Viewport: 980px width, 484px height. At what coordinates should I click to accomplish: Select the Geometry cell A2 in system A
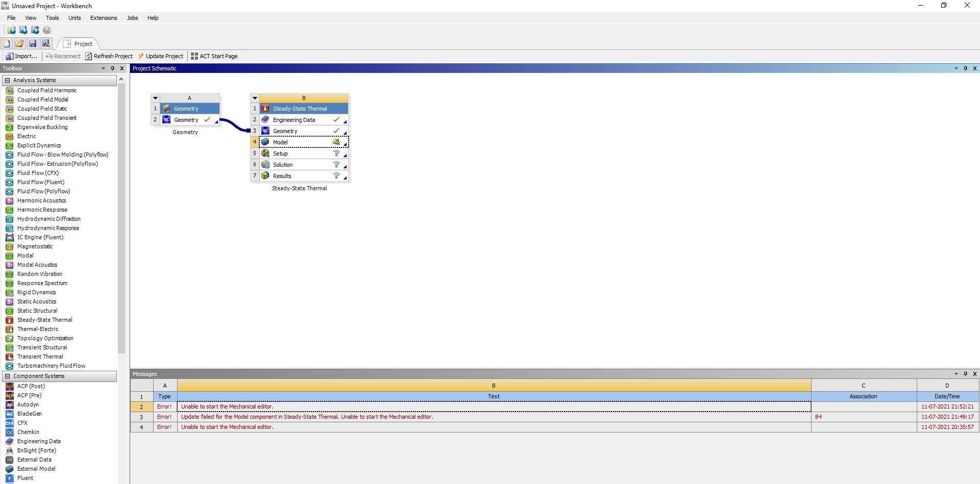pos(190,120)
